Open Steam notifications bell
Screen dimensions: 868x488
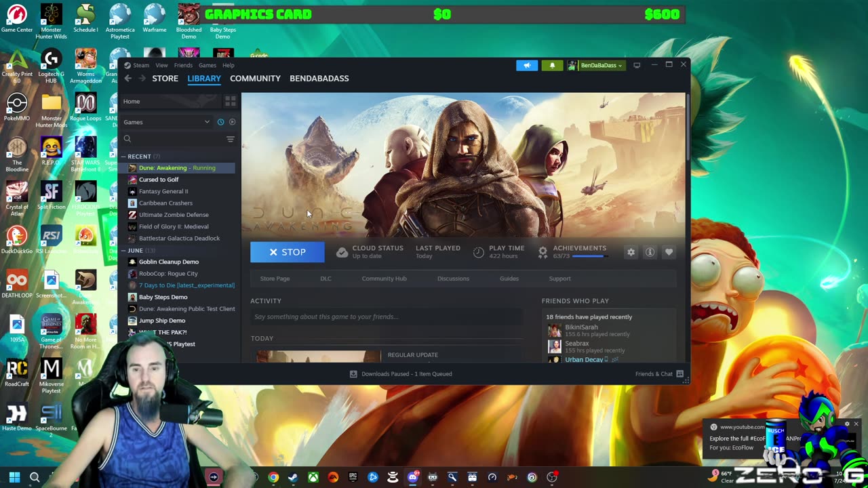point(552,65)
